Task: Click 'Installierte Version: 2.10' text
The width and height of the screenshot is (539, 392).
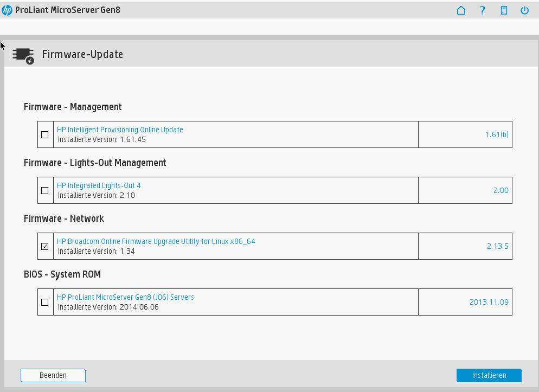Action: (x=97, y=195)
